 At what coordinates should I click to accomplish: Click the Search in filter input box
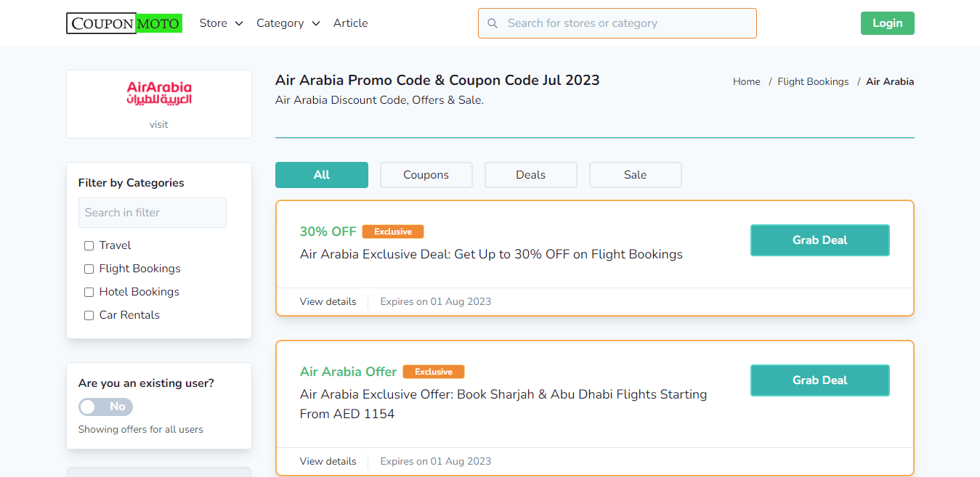click(x=152, y=212)
